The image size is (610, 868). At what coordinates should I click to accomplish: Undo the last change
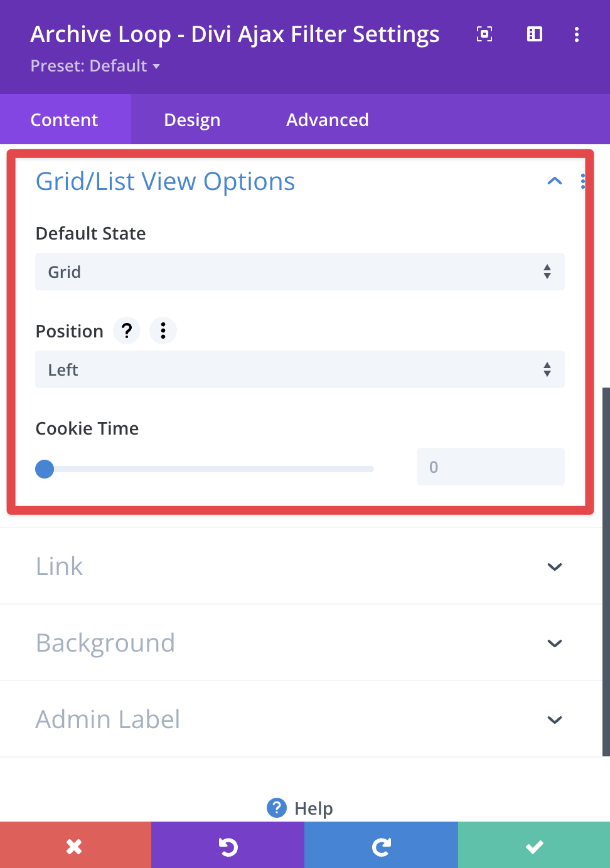[228, 847]
